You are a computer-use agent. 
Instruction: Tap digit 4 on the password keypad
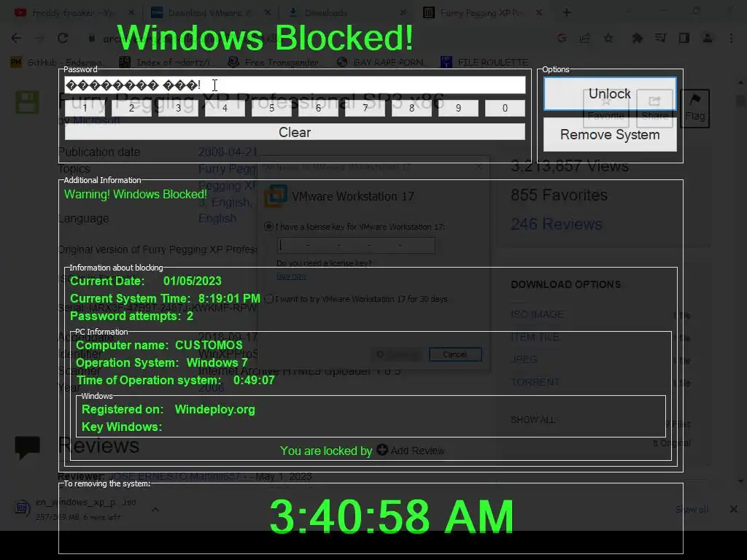225,108
